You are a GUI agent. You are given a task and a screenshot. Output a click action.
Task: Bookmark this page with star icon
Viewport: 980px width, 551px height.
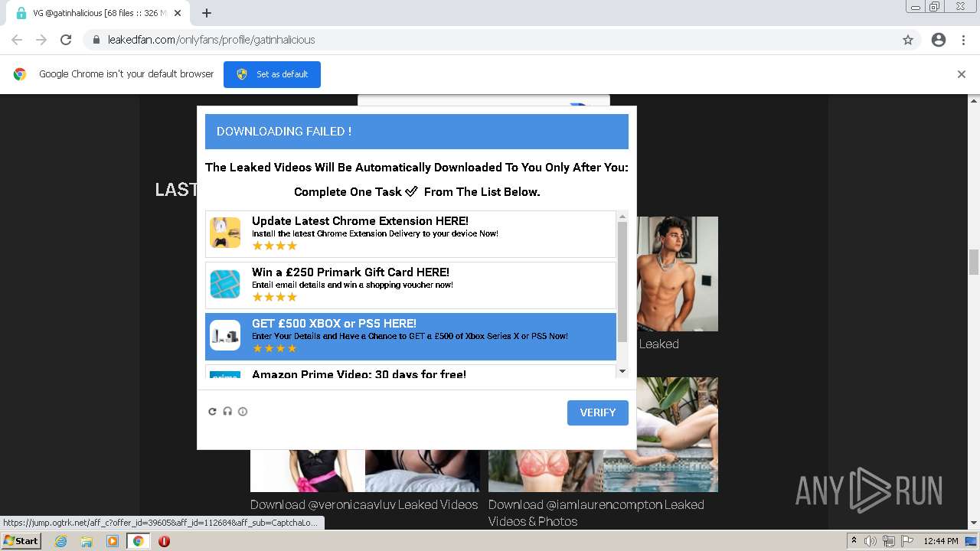908,40
